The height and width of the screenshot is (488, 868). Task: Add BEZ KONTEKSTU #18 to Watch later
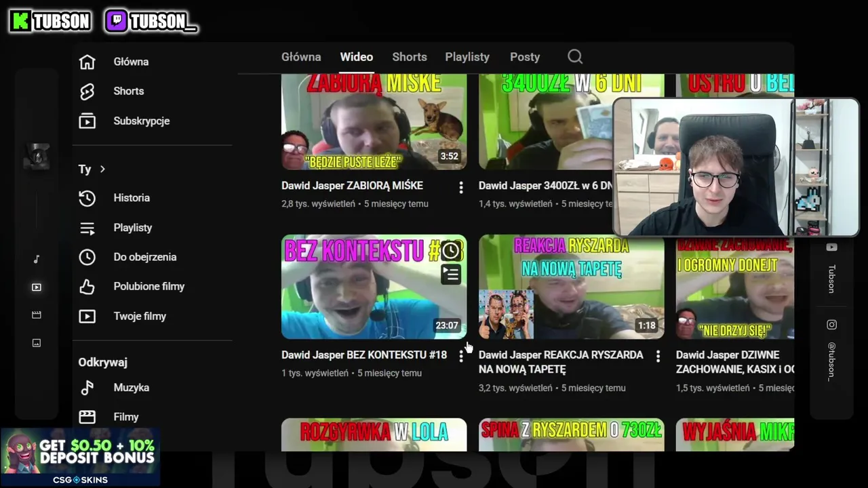tap(450, 251)
